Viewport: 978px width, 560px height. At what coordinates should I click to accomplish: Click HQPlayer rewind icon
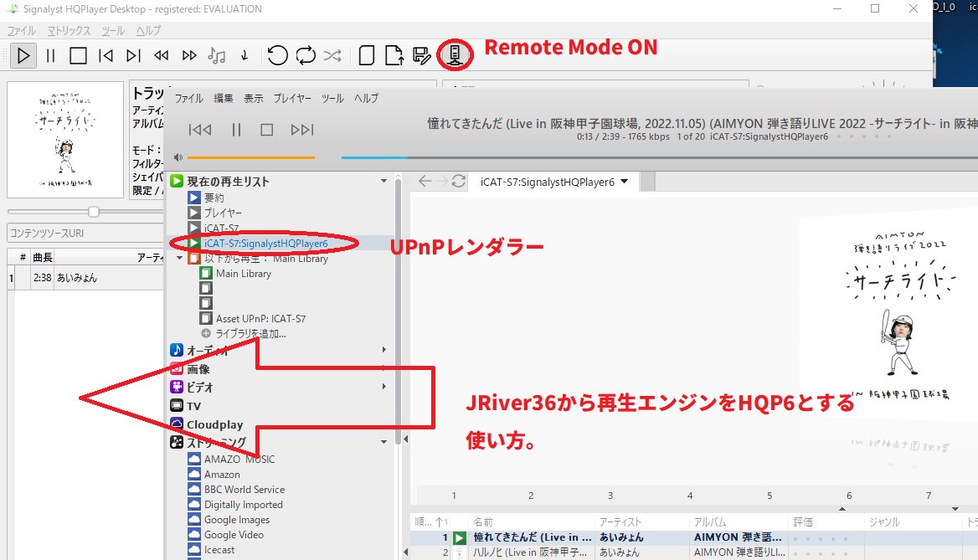161,55
